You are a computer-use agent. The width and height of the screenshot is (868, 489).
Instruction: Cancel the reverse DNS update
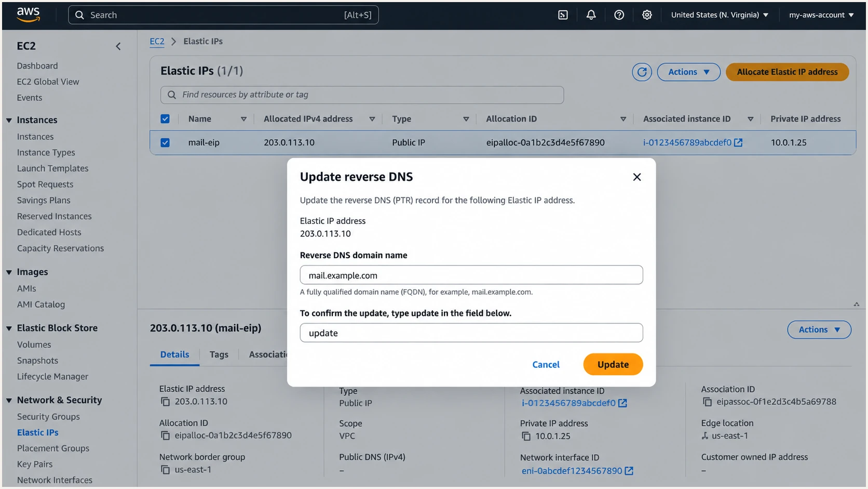click(546, 365)
